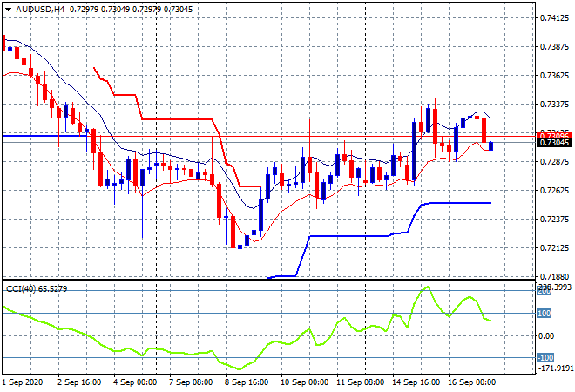Click the CCI 0.00 level label
The height and width of the screenshot is (392, 575).
tap(546, 336)
